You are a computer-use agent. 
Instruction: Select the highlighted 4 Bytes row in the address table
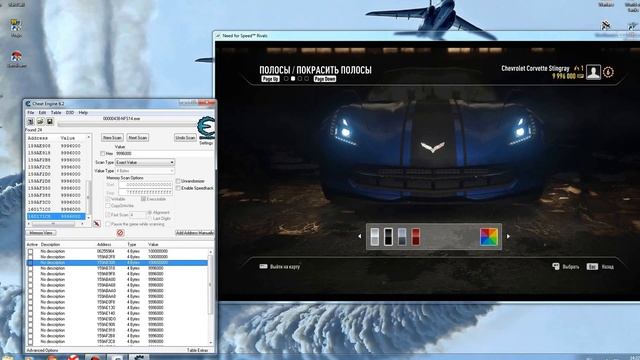118,263
